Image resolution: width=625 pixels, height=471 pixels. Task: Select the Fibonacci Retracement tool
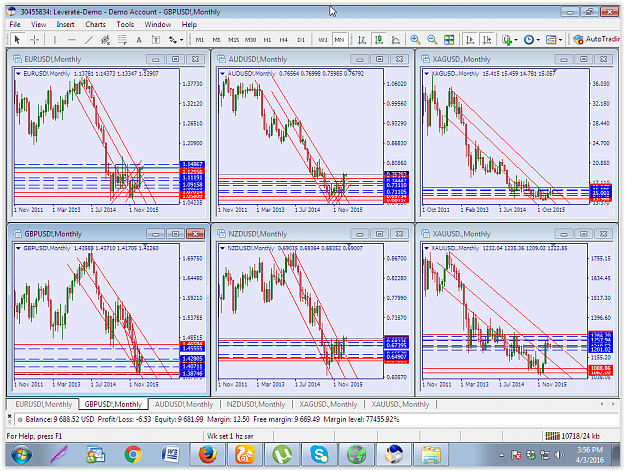[122, 39]
